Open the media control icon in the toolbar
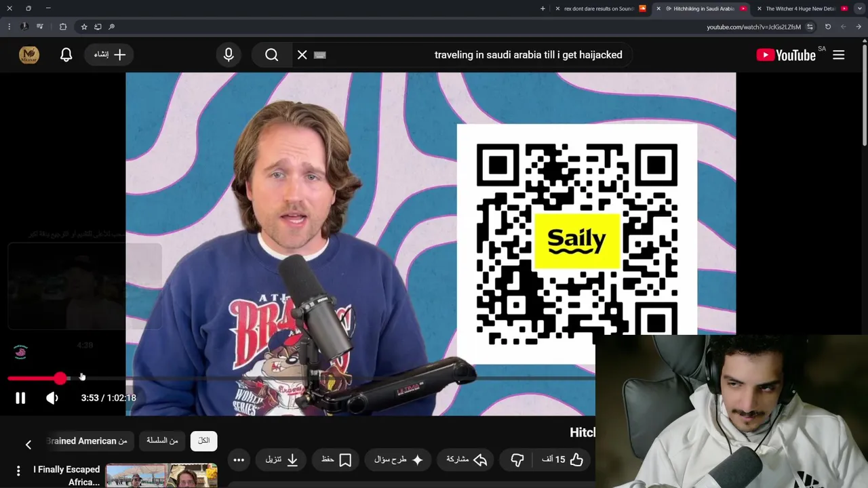 click(x=40, y=27)
